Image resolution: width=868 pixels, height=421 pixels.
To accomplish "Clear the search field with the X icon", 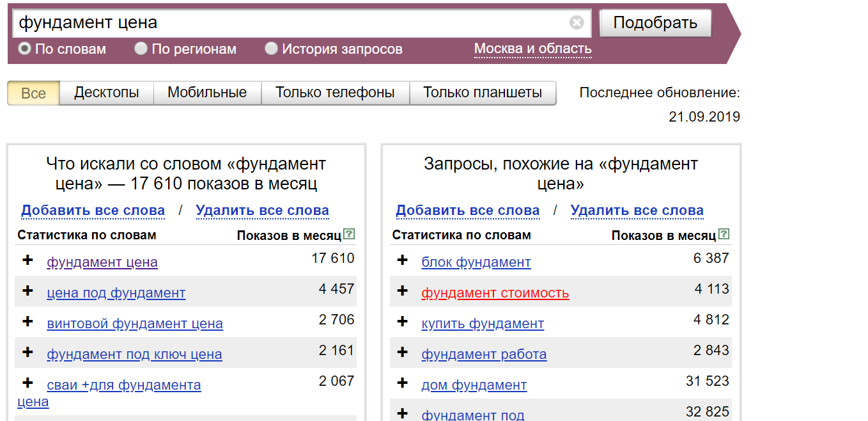I will tap(577, 23).
